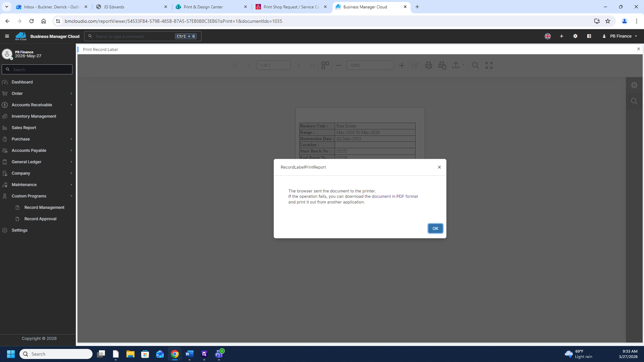Switch to JD Edwards tab
The width and height of the screenshot is (644, 362).
pos(132,7)
